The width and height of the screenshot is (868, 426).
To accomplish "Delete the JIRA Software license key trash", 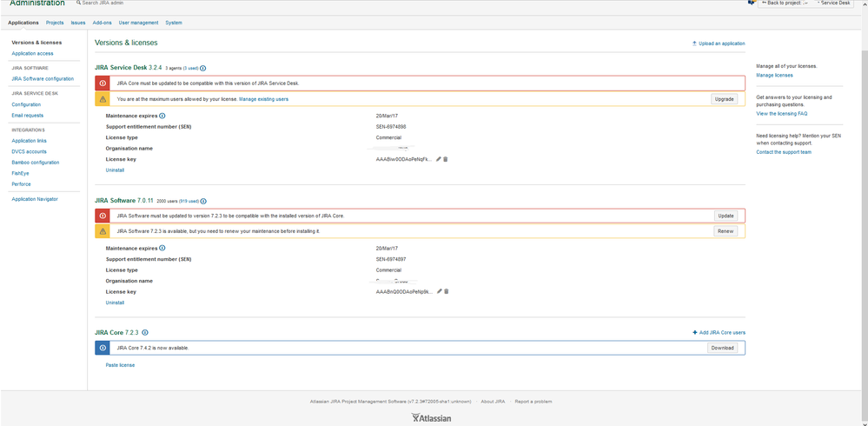I will point(447,291).
